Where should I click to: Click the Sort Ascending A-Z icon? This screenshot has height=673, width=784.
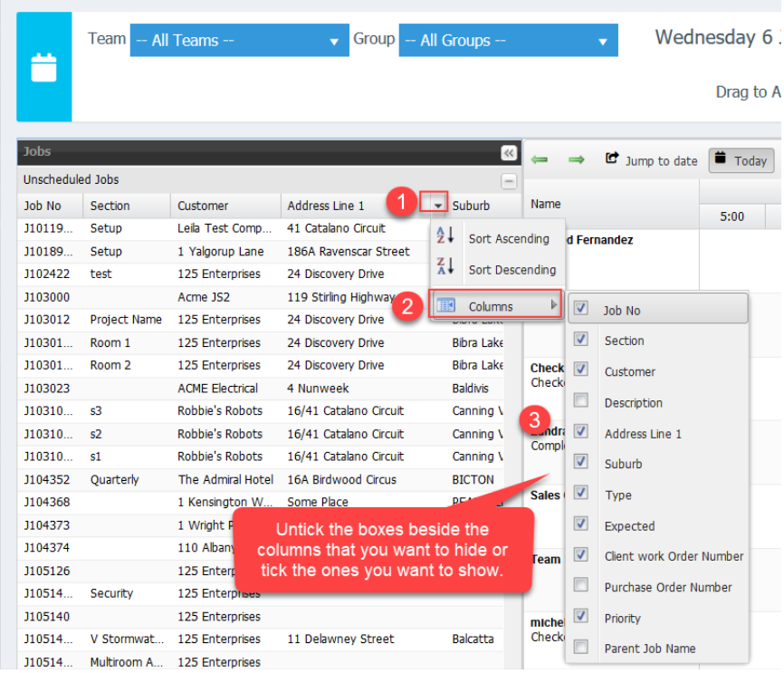click(445, 237)
